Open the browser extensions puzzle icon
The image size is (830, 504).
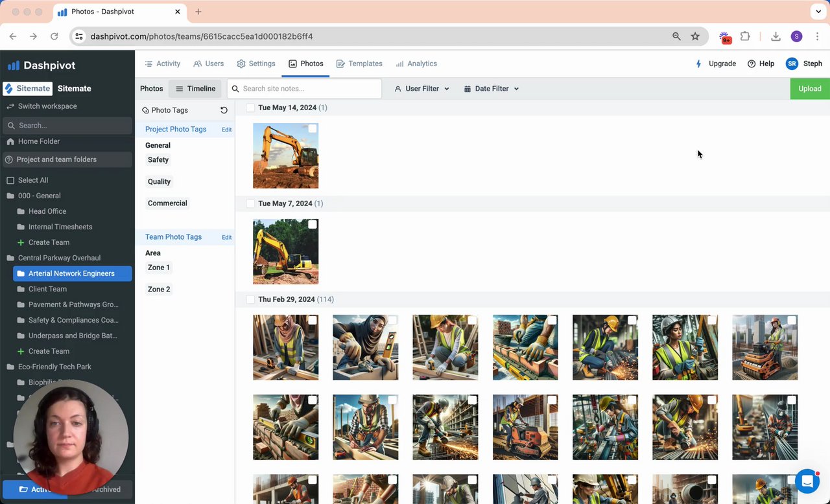(x=745, y=36)
